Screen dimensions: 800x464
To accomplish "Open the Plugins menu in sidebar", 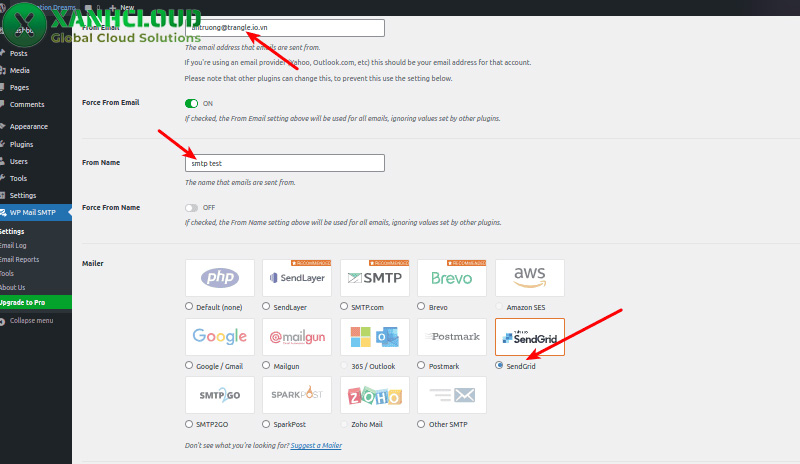I will click(x=22, y=144).
